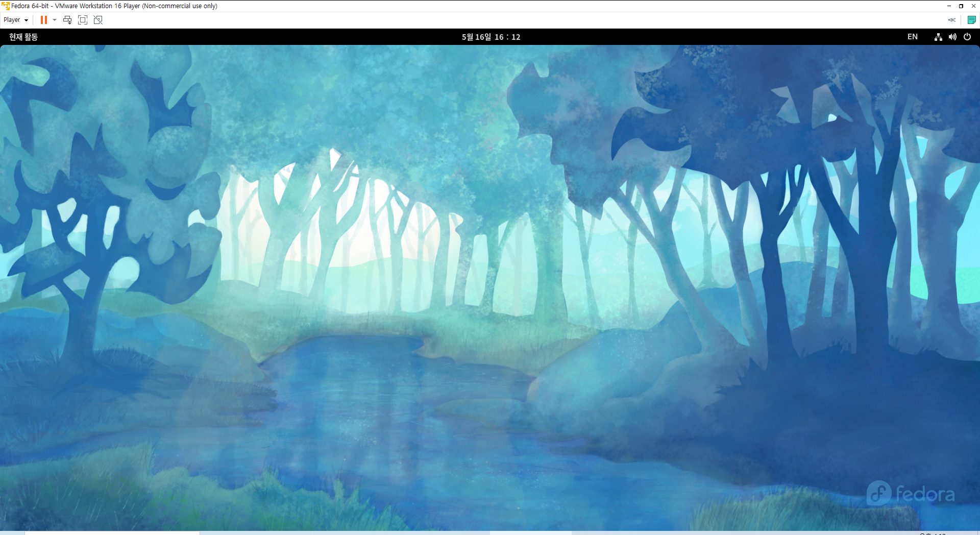Open the 현재 활동 activities overview
Image resolution: width=980 pixels, height=535 pixels.
[x=23, y=37]
